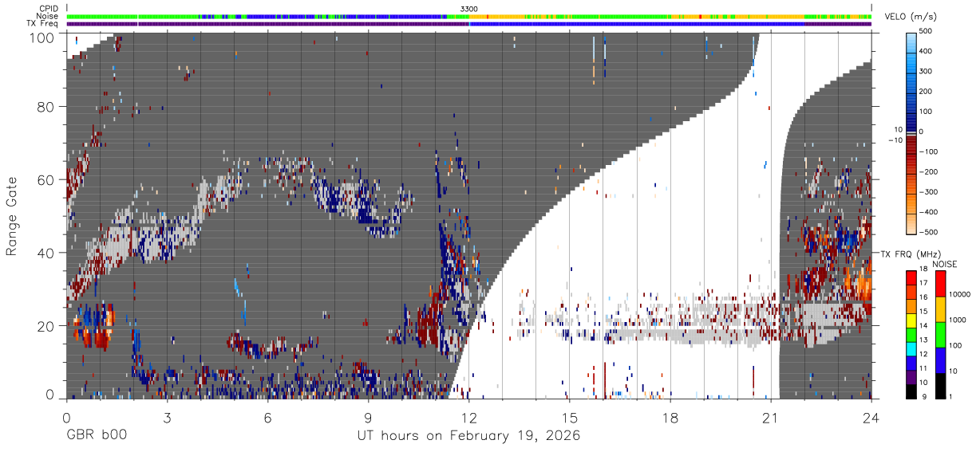Click the NOISE legend title
The width and height of the screenshot is (980, 452).
[946, 264]
